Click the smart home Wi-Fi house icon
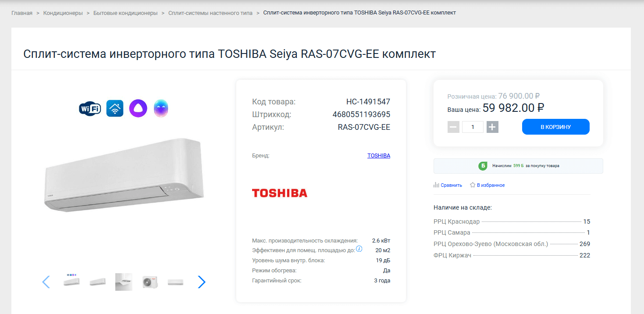Screen dimensions: 644x314 [x=115, y=108]
